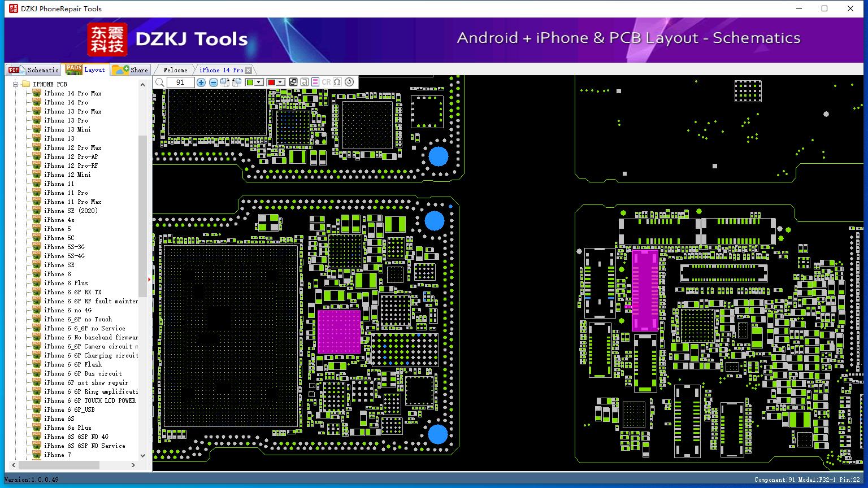This screenshot has height=488, width=868.
Task: Close the iPhone 14 Pro tab
Action: (248, 70)
